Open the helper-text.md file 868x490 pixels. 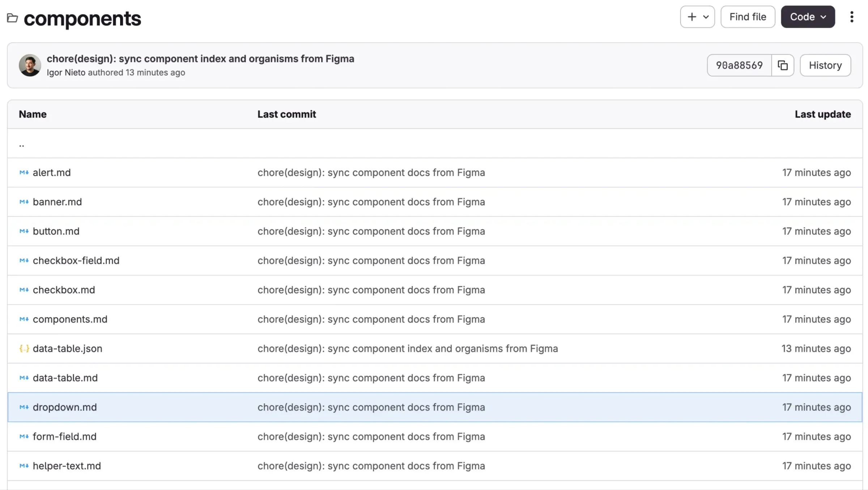[67, 465]
